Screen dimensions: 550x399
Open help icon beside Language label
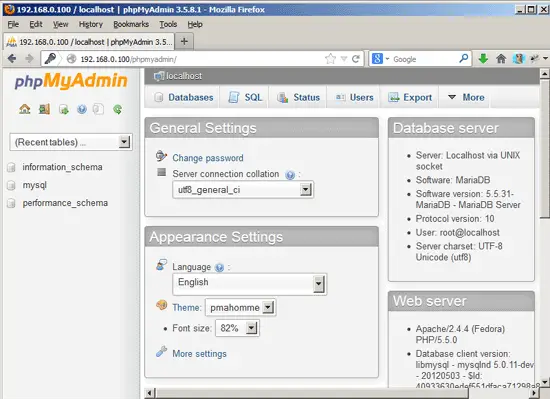click(x=219, y=268)
